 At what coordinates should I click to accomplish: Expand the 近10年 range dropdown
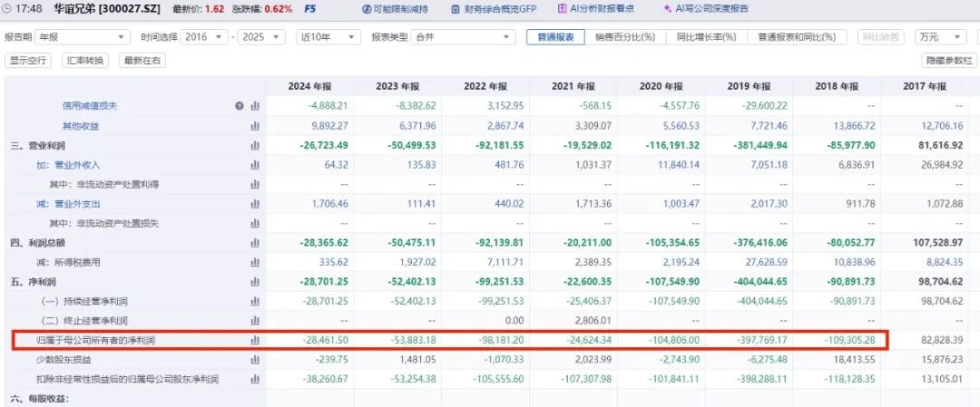click(328, 37)
